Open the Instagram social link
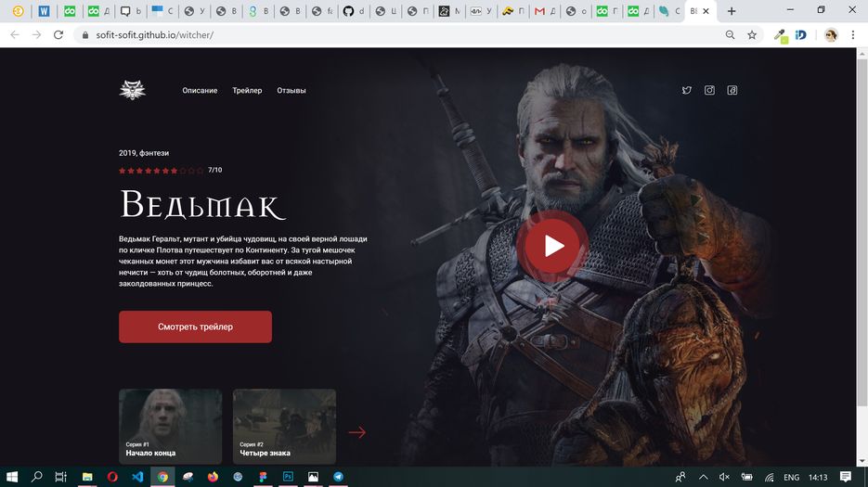Screen dimensions: 868x487 coord(709,90)
